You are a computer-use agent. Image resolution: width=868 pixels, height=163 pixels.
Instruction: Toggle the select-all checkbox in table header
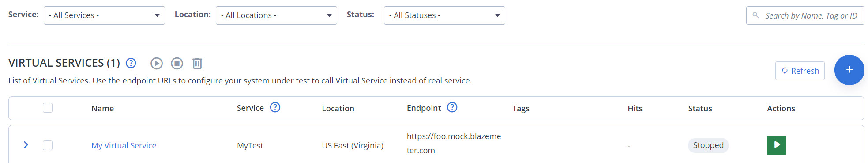click(48, 108)
